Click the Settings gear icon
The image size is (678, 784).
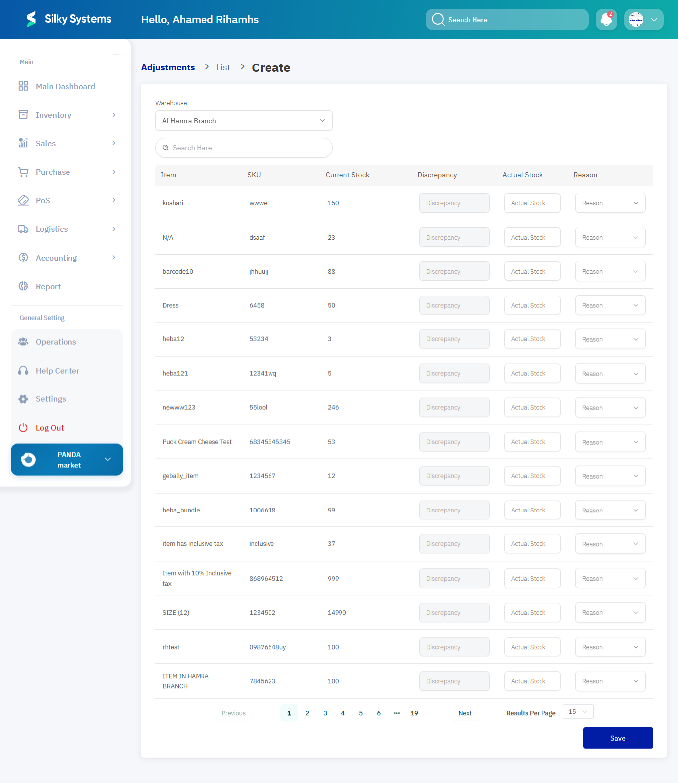(23, 399)
